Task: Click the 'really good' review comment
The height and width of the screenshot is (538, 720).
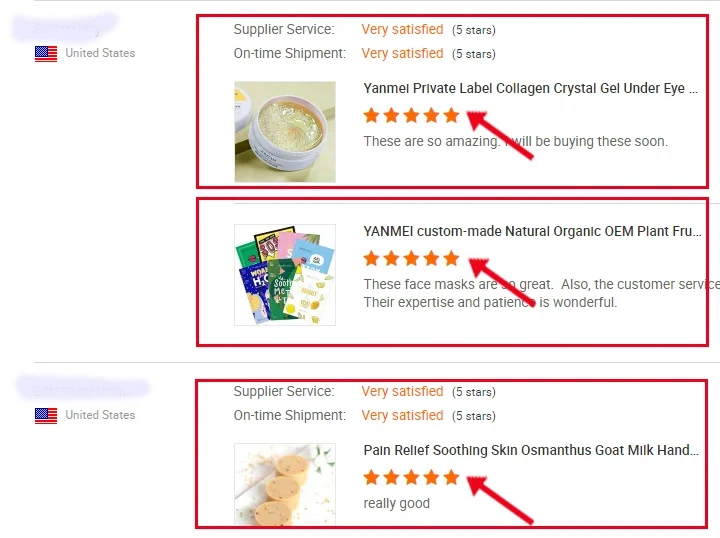Action: (x=397, y=504)
